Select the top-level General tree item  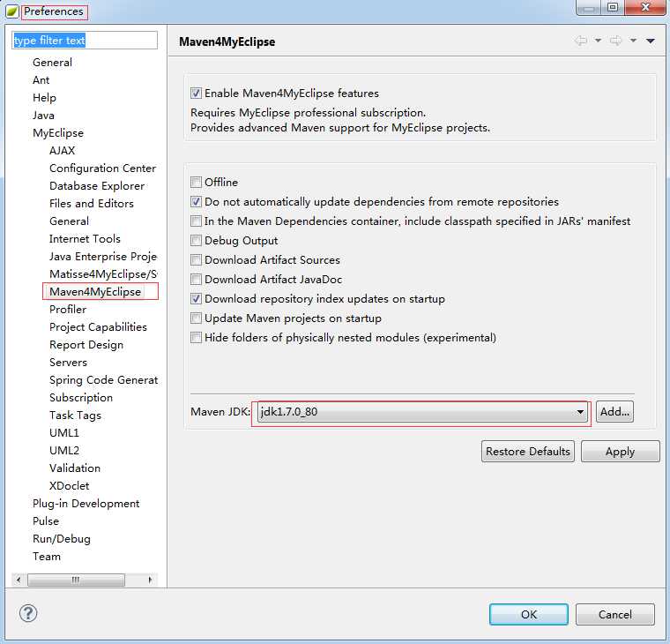tap(52, 63)
